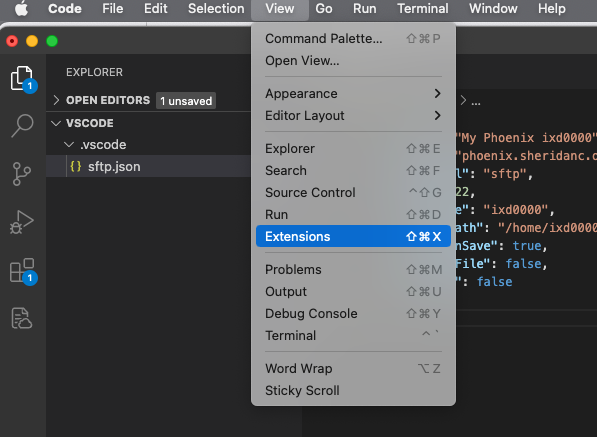The image size is (597, 437).
Task: Select Source Control in the View menu
Action: [x=353, y=193]
